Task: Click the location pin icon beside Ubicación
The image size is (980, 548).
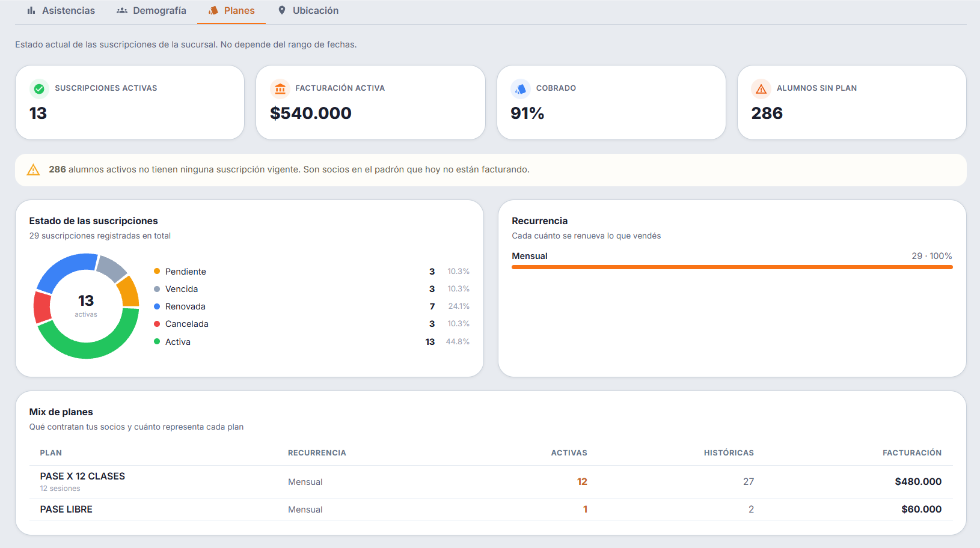Action: [x=282, y=11]
